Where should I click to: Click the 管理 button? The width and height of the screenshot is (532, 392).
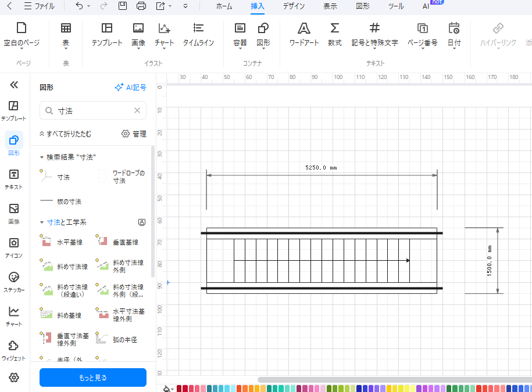(x=134, y=134)
